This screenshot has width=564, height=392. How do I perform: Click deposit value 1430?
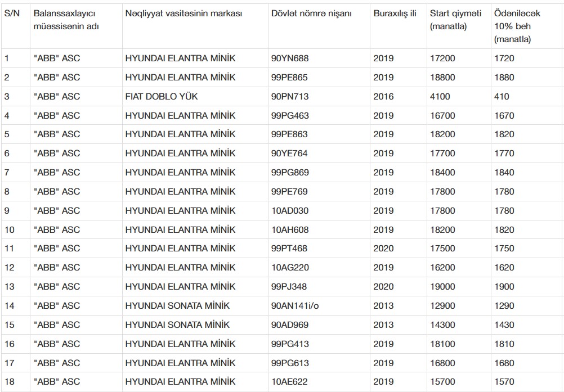(504, 325)
